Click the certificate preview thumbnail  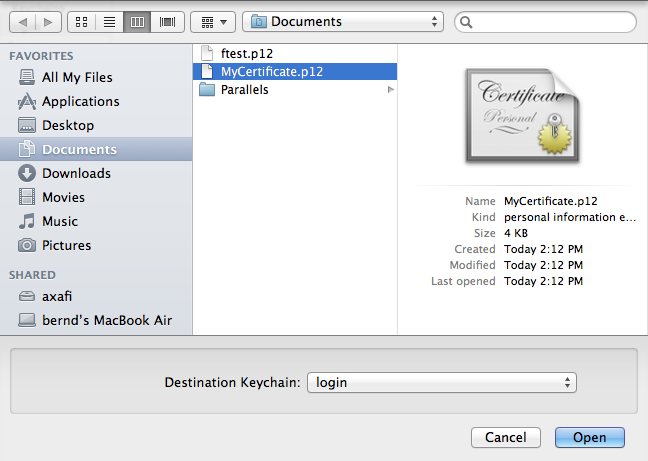(523, 115)
